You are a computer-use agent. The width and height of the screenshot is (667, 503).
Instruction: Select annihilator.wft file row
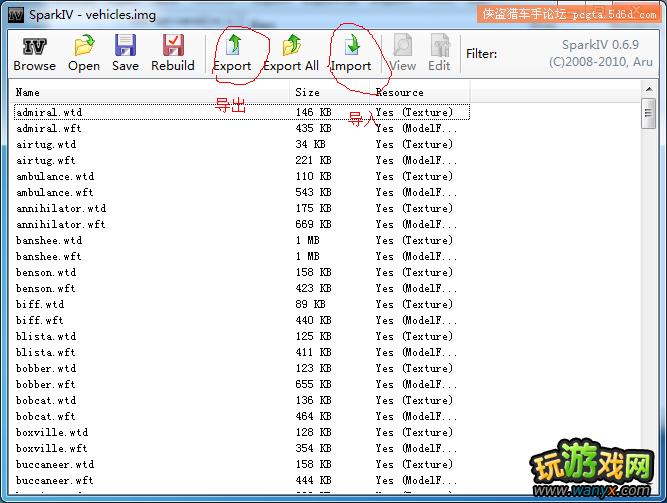point(242,224)
